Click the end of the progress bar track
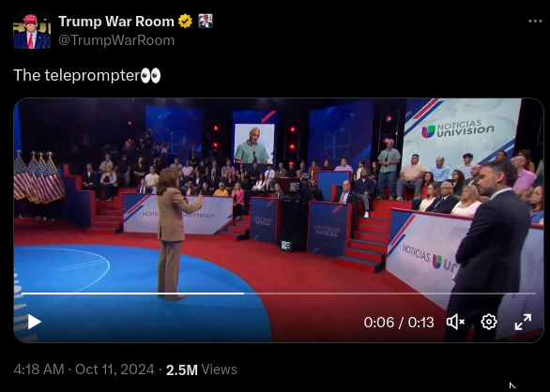Viewport: 550px width, 392px height. pyautogui.click(x=534, y=294)
